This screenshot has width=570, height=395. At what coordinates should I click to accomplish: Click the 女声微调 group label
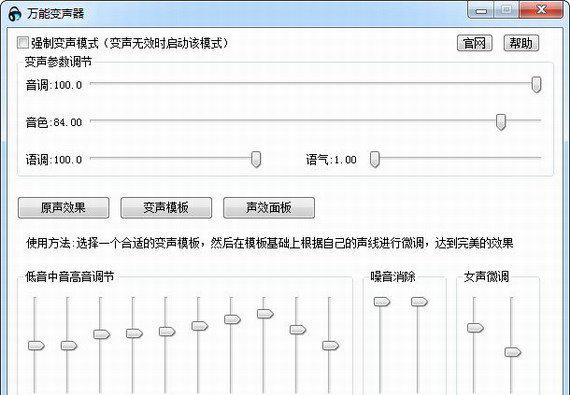tap(486, 277)
